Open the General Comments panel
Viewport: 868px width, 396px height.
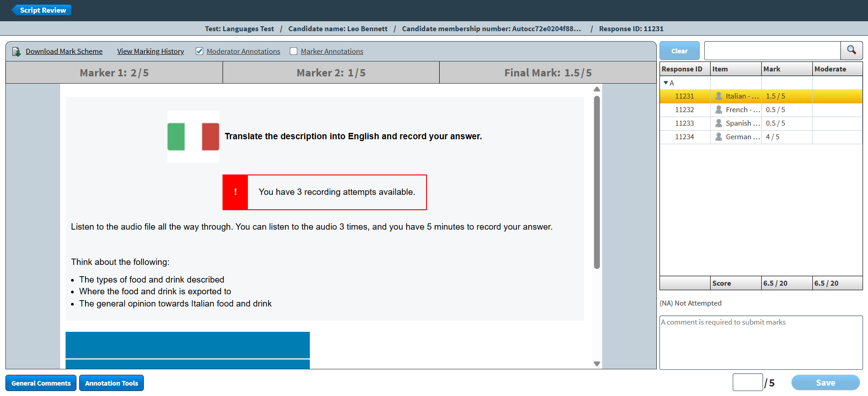[x=41, y=383]
